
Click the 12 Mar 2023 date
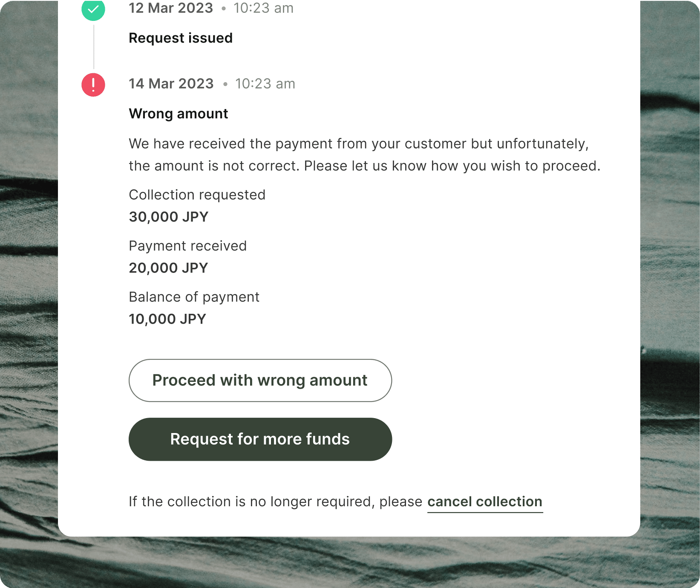coord(171,8)
